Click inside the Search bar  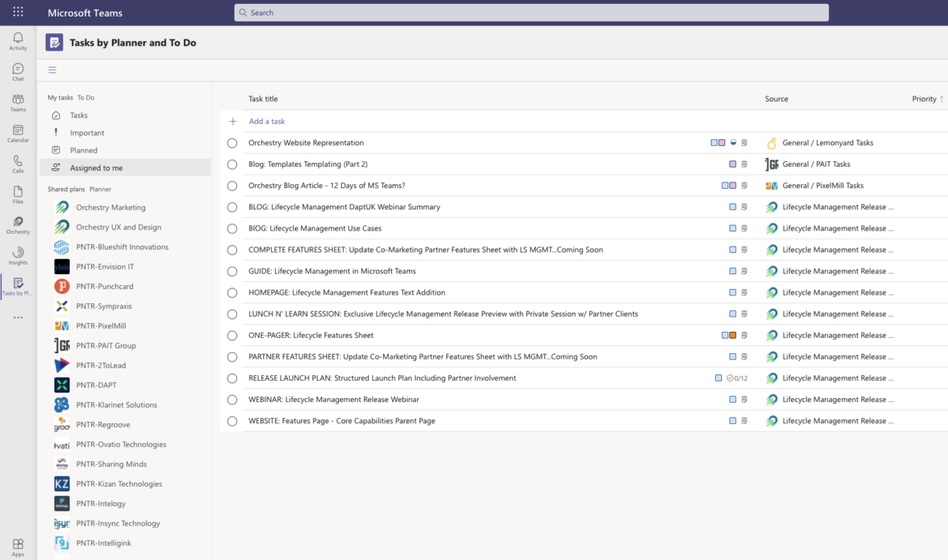[x=531, y=12]
